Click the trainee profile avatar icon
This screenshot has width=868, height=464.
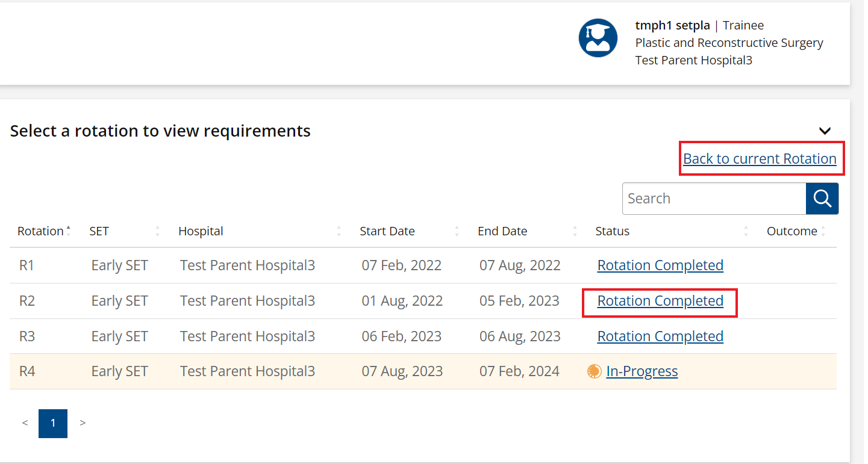coord(598,38)
